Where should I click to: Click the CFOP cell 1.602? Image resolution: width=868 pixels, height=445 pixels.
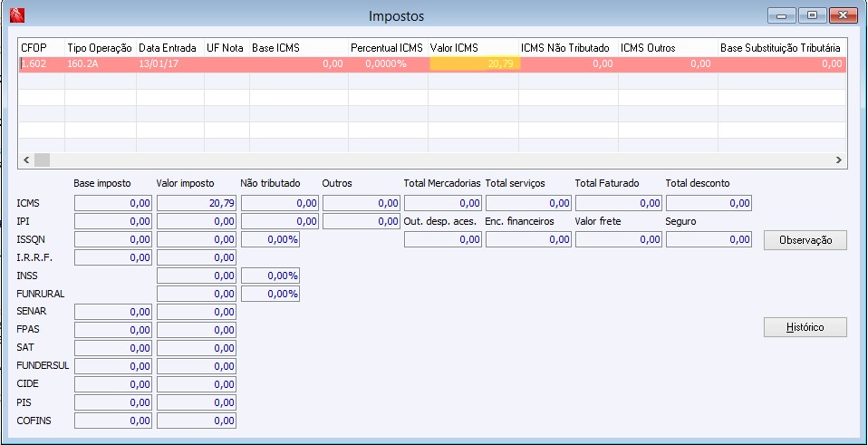click(42, 64)
